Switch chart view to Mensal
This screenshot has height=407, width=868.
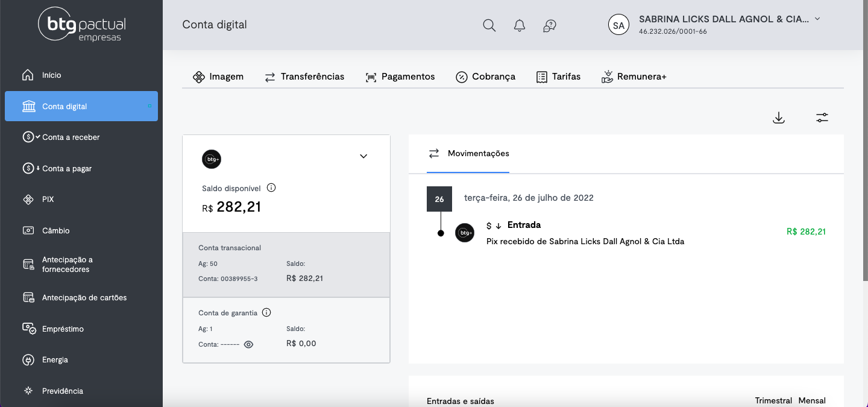812,400
